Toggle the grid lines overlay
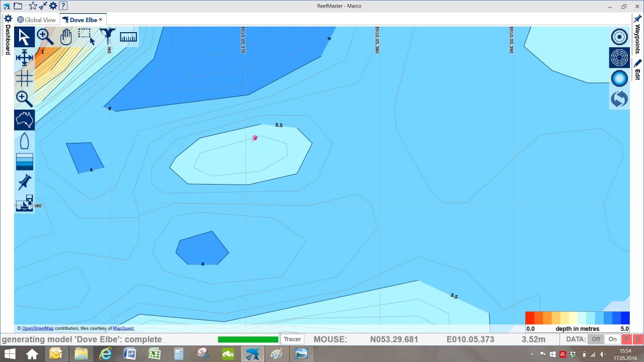The image size is (644, 362). 24,78
